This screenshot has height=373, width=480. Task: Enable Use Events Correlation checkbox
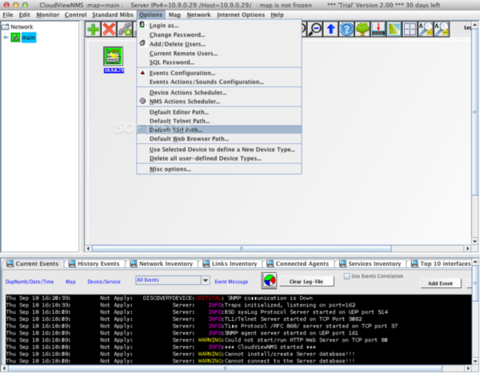[347, 276]
